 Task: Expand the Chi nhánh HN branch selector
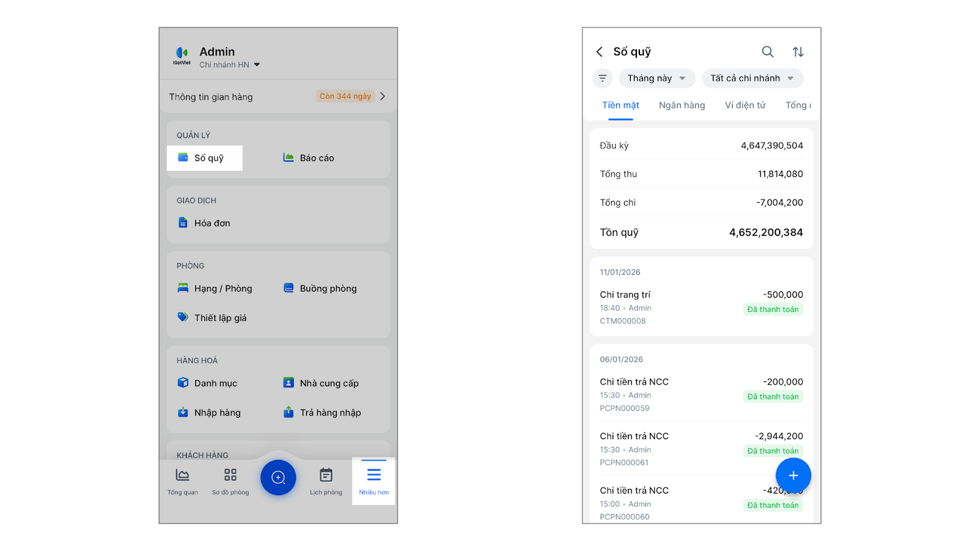coord(230,65)
